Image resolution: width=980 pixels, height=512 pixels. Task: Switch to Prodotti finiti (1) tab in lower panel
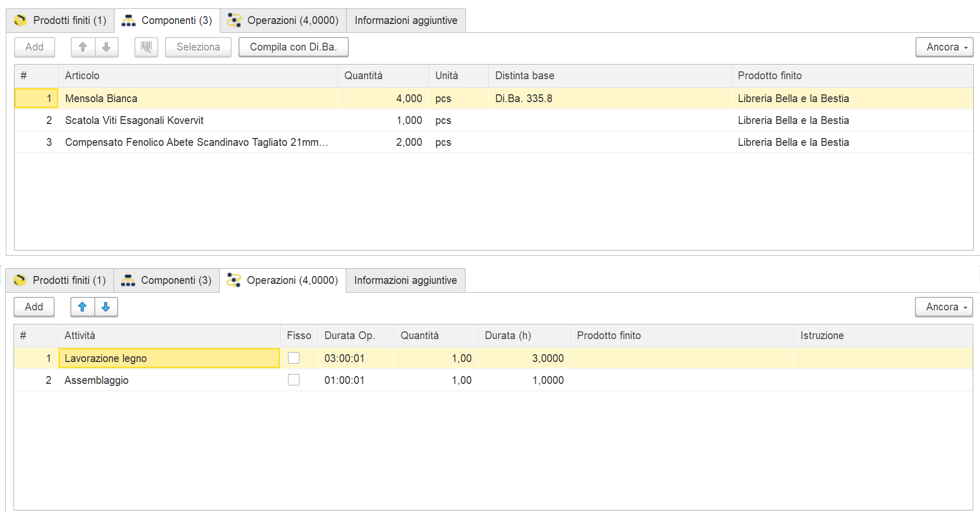[60, 280]
